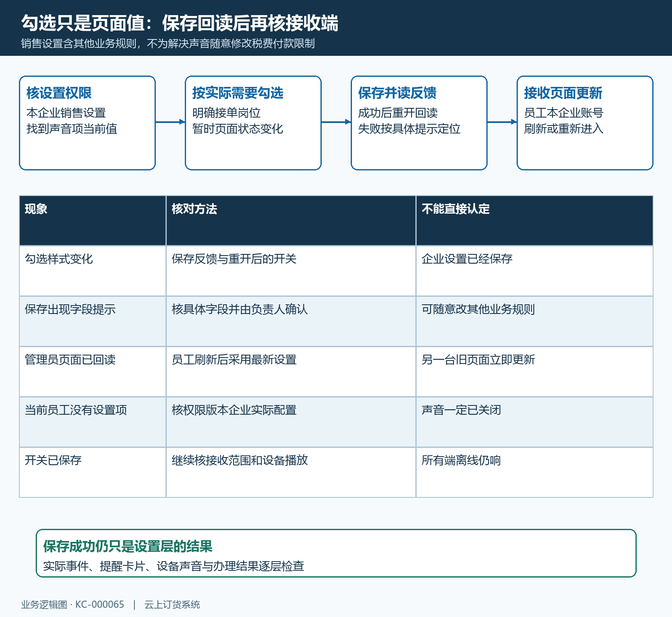672x617 pixels.
Task: Select cell 可随意改其他业务规则
Action: point(535,321)
